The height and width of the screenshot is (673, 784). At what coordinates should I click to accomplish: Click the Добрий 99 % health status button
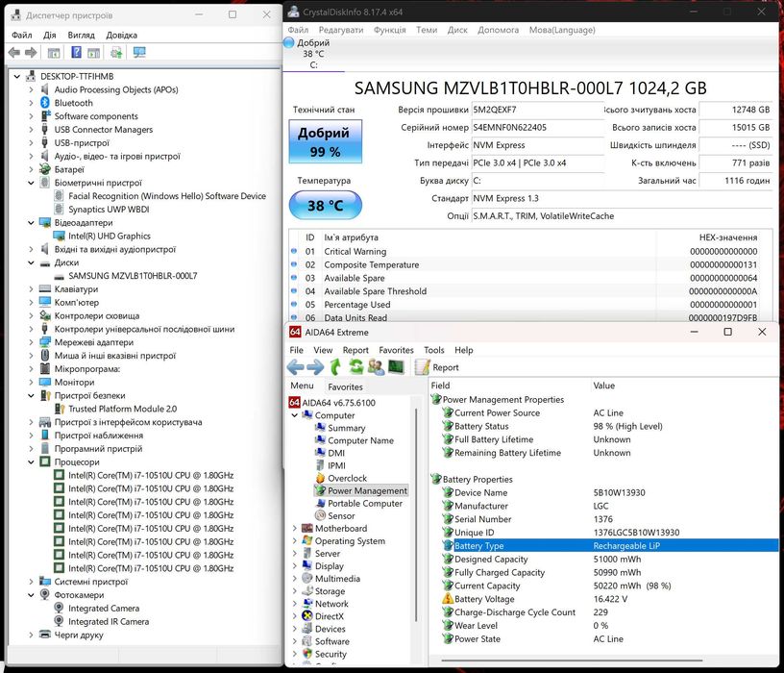coord(325,141)
